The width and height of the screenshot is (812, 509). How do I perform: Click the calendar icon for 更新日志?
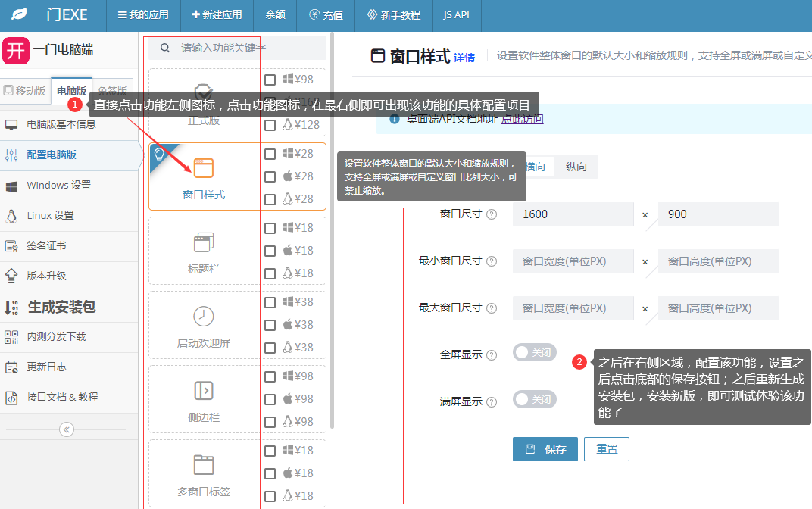[x=11, y=367]
